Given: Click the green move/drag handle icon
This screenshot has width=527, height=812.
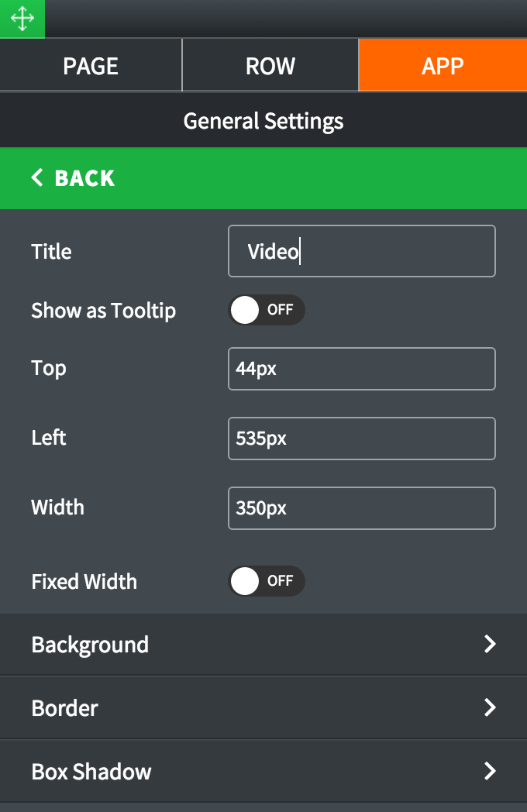Looking at the screenshot, I should [22, 19].
